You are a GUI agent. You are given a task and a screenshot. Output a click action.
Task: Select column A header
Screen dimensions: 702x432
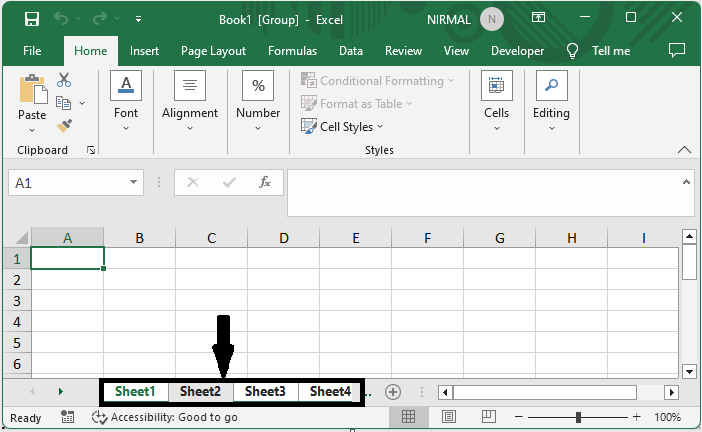point(68,237)
